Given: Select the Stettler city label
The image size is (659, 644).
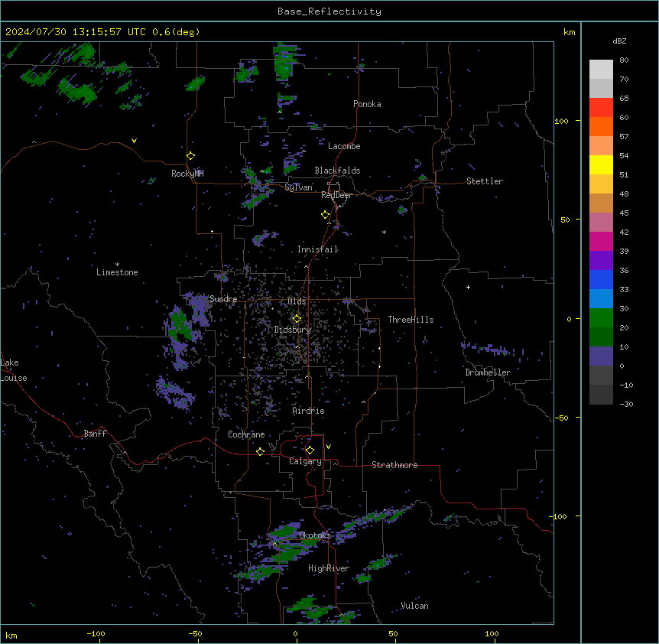Looking at the screenshot, I should tap(485, 181).
